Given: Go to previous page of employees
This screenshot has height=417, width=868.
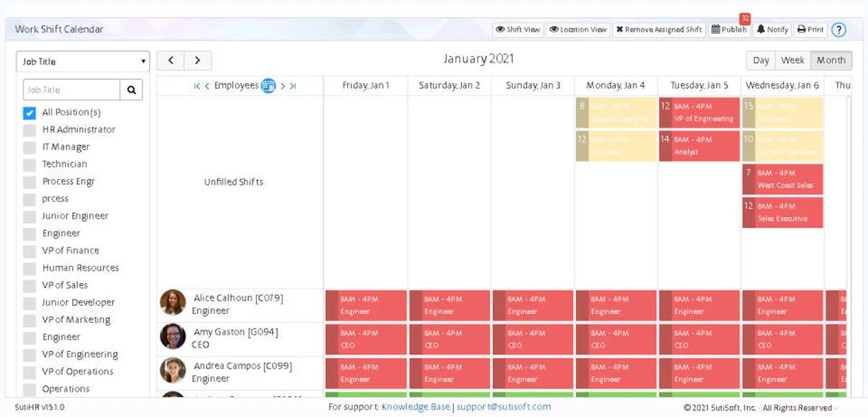Looking at the screenshot, I should pyautogui.click(x=207, y=86).
